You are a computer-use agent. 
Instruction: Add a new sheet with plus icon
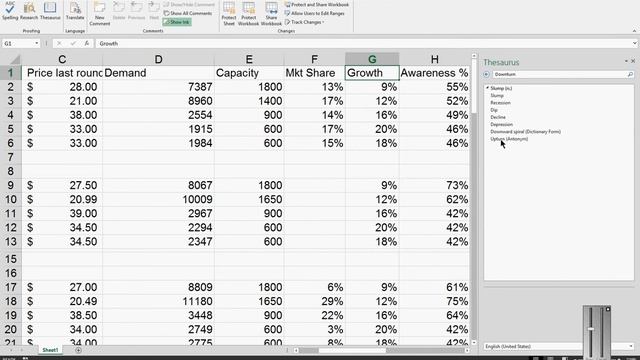click(x=78, y=350)
